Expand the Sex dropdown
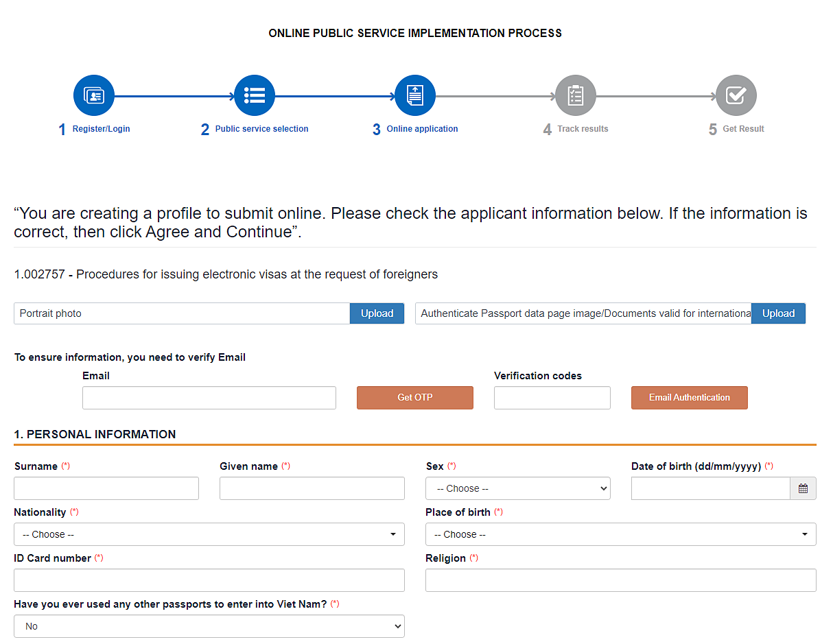Image resolution: width=833 pixels, height=644 pixels. click(x=517, y=488)
